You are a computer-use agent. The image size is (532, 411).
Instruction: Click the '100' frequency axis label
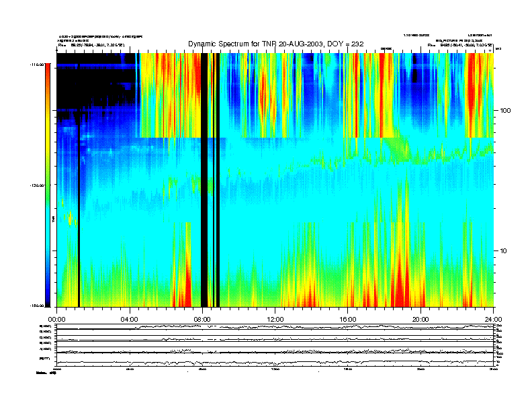click(505, 111)
